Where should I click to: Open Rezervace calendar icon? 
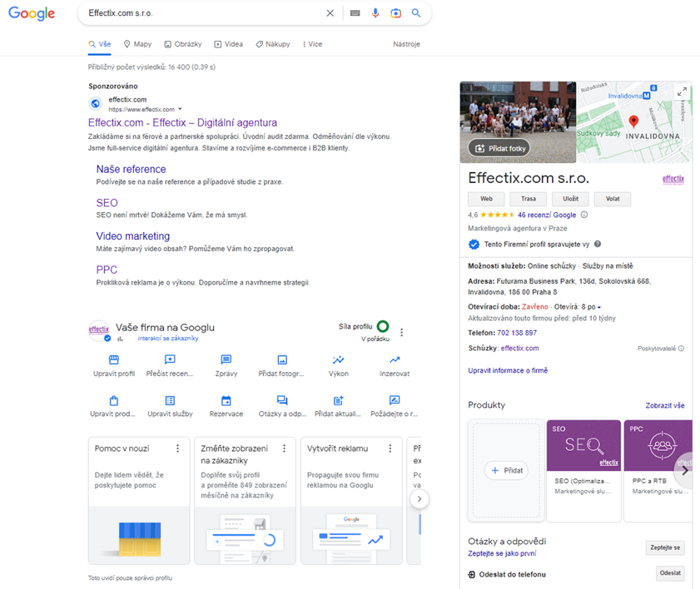(226, 400)
